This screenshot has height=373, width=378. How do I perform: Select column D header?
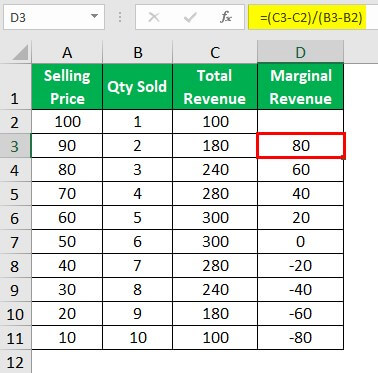[300, 52]
